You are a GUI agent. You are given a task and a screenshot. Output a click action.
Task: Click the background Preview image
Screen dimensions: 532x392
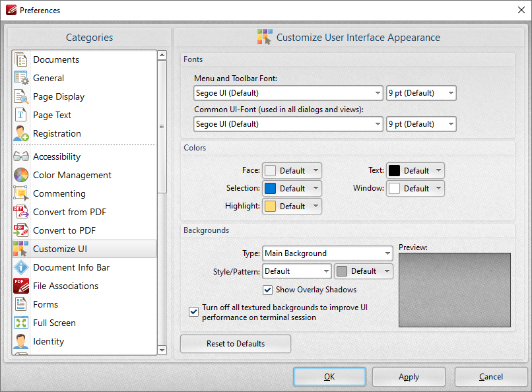[455, 290]
